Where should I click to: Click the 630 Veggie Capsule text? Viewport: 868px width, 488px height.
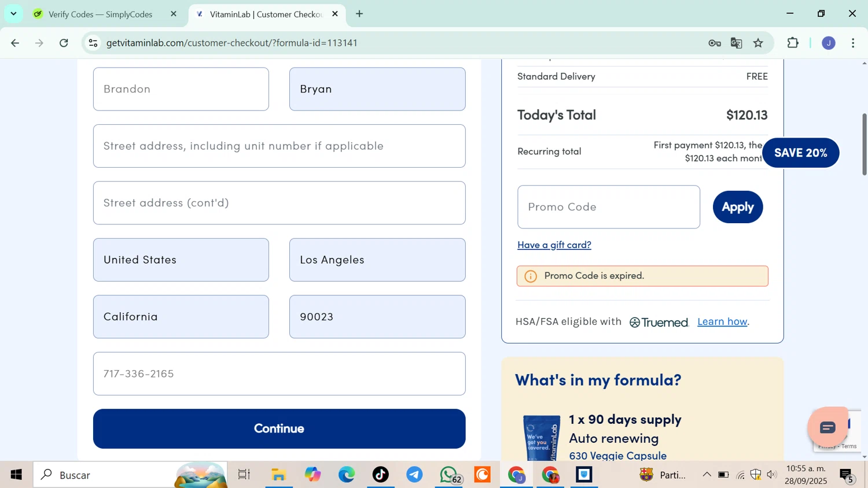[x=618, y=456]
